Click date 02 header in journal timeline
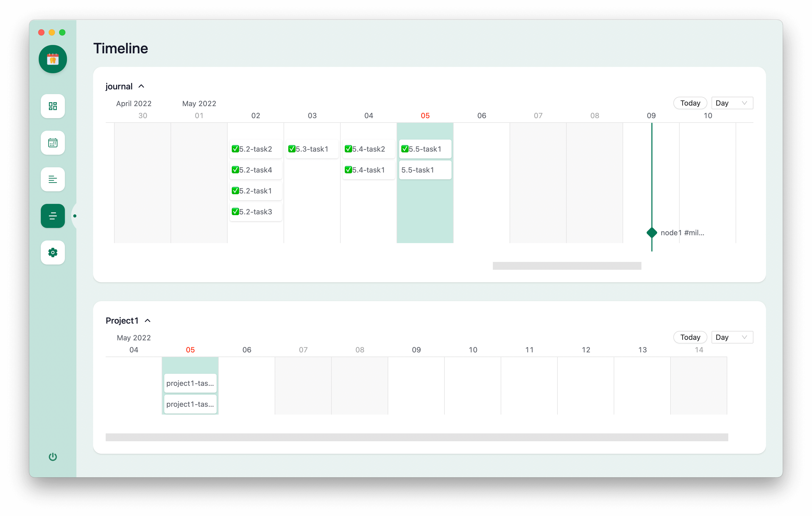This screenshot has height=516, width=812. 256,116
